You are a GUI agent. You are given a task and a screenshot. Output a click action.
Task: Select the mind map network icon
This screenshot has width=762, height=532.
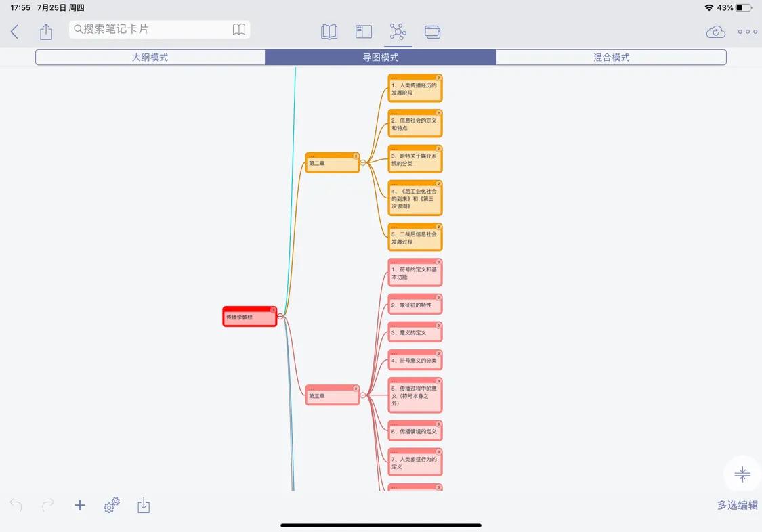398,31
